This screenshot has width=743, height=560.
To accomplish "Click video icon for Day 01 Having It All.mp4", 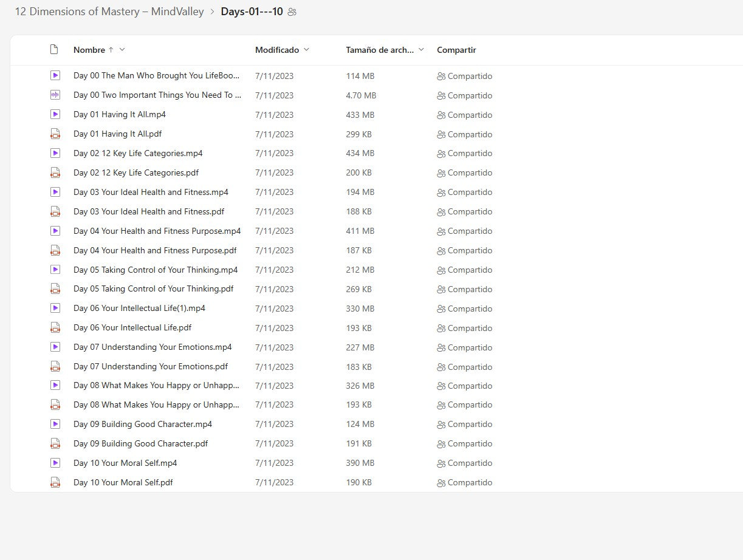I will tap(55, 114).
